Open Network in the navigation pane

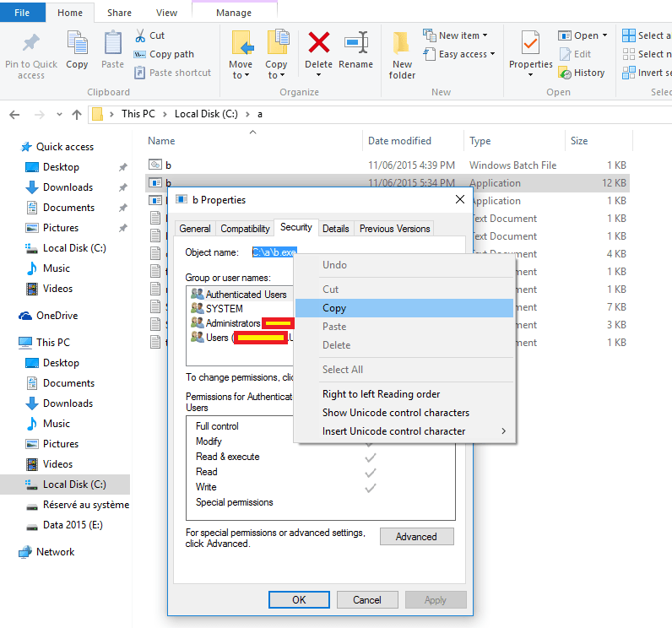(46, 552)
